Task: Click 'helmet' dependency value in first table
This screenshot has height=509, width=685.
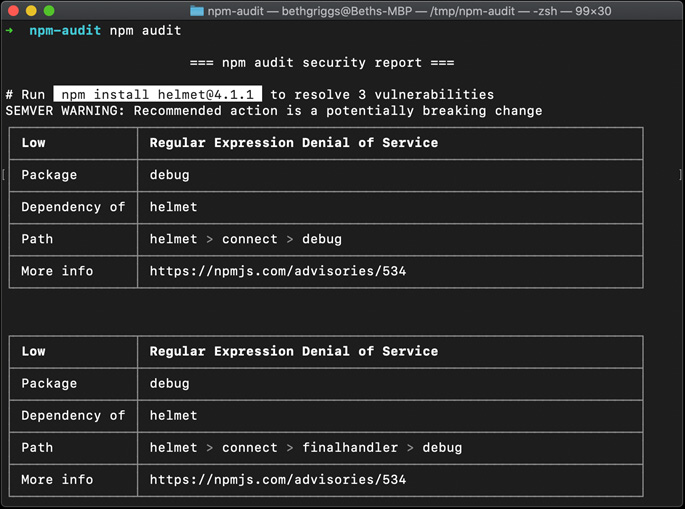Action: (x=173, y=207)
